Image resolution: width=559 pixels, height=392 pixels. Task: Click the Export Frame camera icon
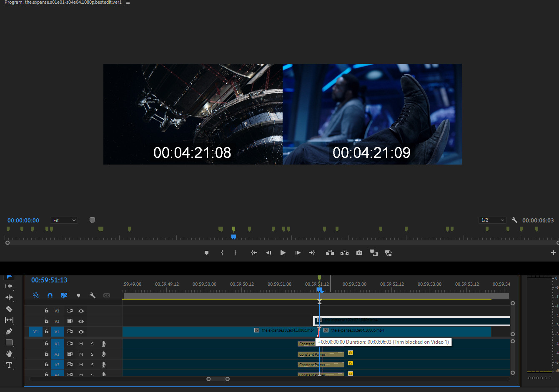359,253
